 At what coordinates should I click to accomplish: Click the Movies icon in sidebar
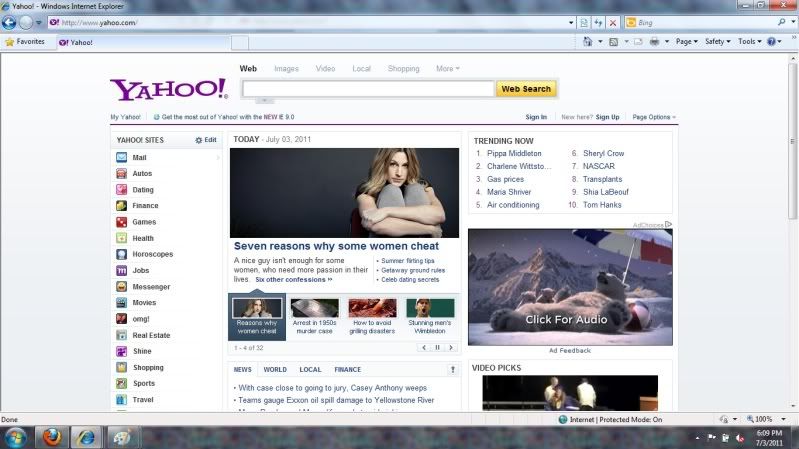(x=121, y=303)
